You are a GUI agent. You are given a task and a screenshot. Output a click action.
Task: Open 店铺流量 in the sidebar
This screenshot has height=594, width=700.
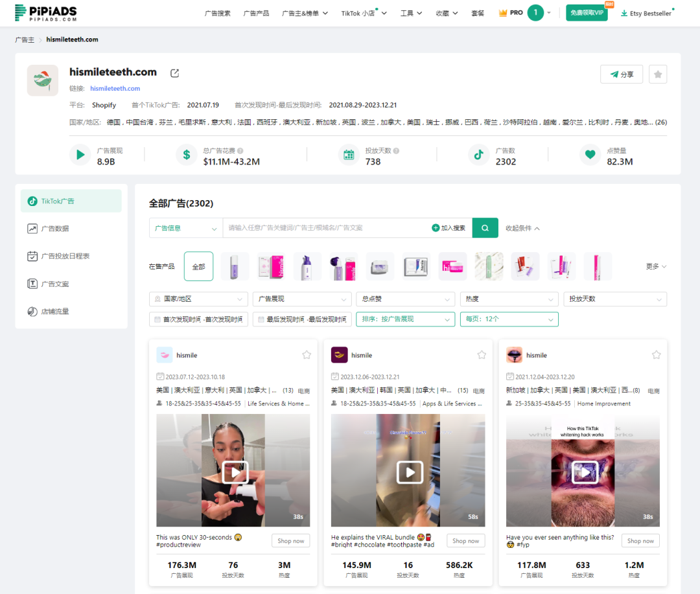pyautogui.click(x=71, y=312)
